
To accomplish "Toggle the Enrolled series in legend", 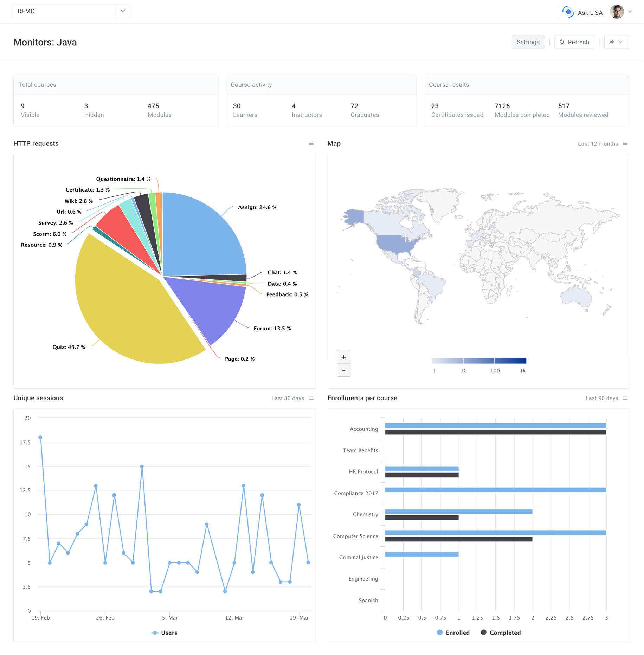I will click(453, 633).
